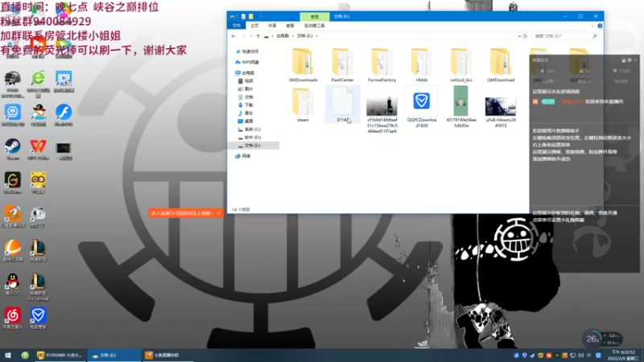Select the cf1b9d16fdfaaf image thumbnail

(382, 111)
